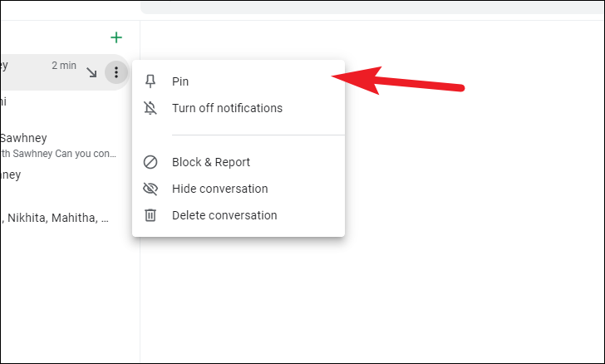
Task: Click the search bar at the top
Action: tap(372, 7)
